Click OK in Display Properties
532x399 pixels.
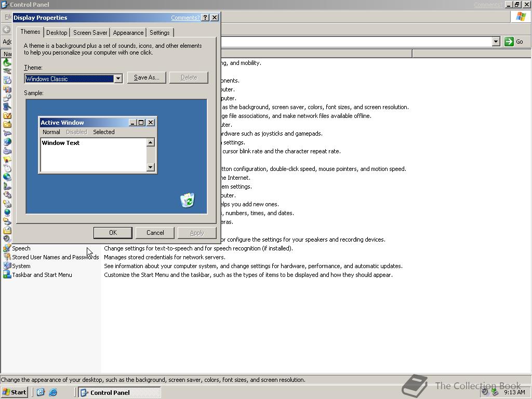pyautogui.click(x=113, y=233)
